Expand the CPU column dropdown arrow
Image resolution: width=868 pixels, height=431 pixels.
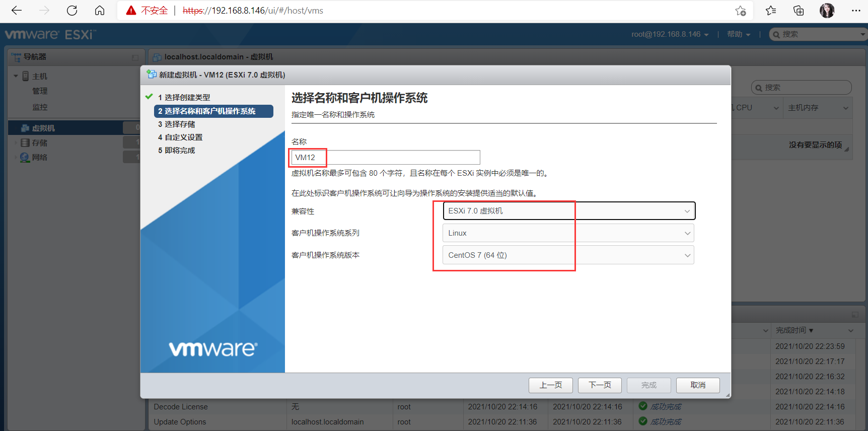(776, 108)
